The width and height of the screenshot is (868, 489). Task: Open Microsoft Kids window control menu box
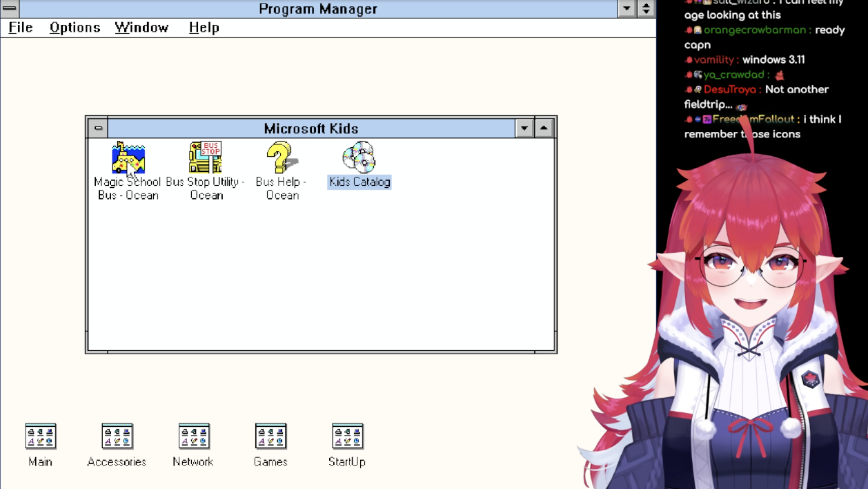click(x=98, y=128)
